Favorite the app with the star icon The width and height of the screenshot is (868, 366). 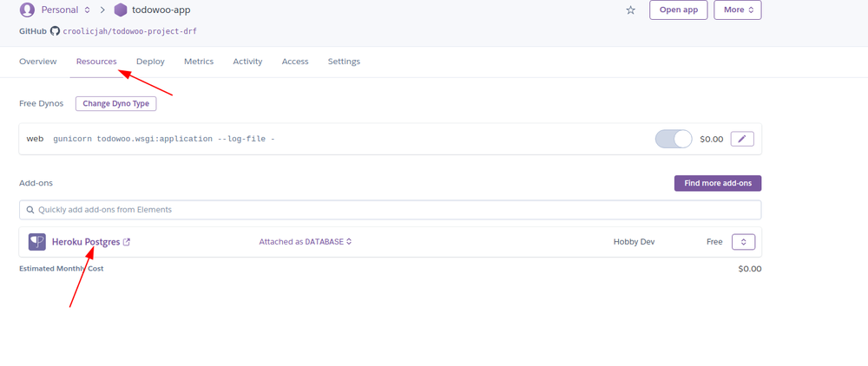point(630,10)
